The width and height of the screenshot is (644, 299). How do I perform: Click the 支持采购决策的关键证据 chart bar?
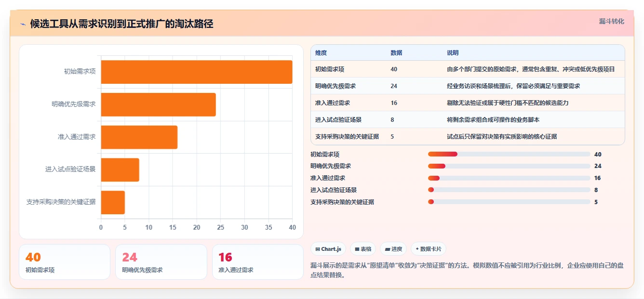click(x=113, y=202)
